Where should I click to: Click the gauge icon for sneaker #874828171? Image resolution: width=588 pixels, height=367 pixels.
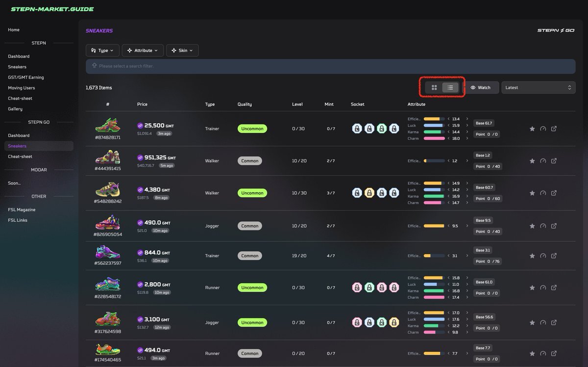coord(543,129)
